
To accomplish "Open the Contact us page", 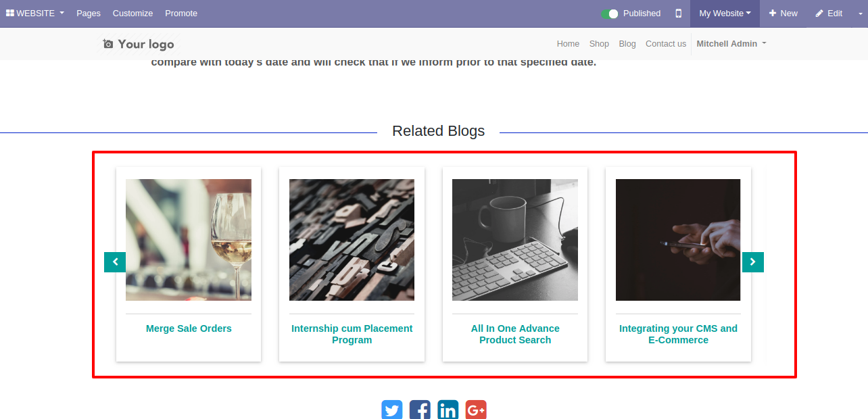I will (x=666, y=44).
